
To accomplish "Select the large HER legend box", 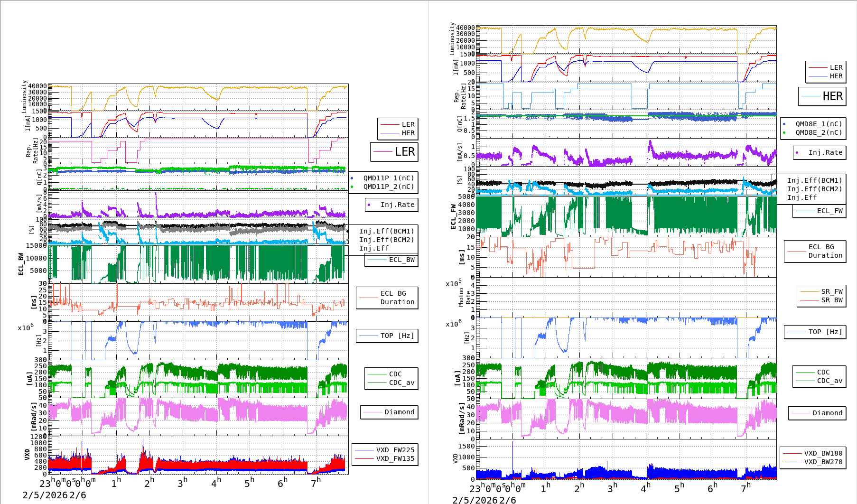I will coord(822,97).
